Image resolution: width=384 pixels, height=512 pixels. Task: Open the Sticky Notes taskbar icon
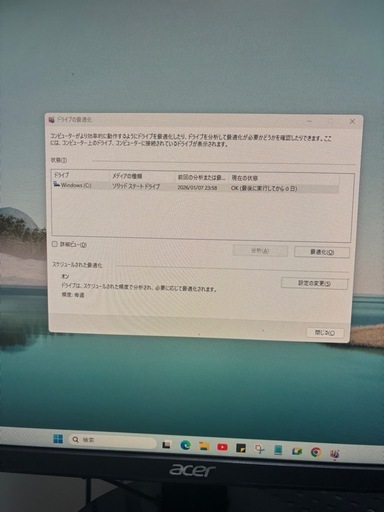[241, 448]
